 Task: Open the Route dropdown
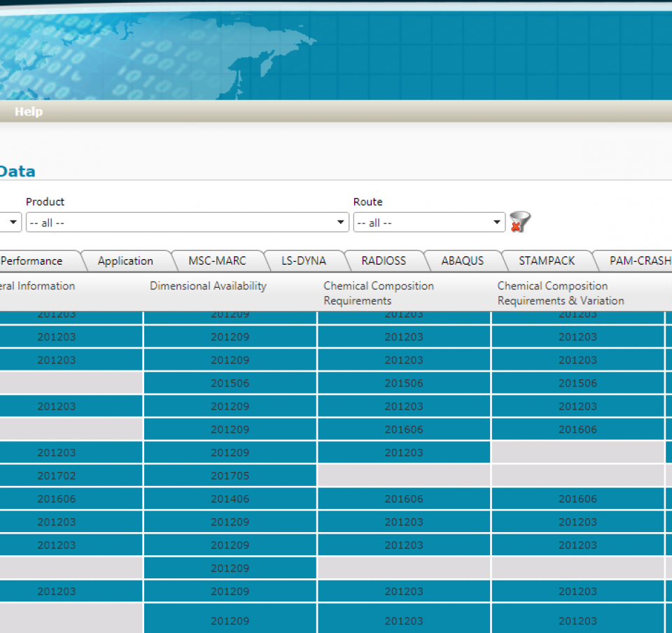coord(429,223)
